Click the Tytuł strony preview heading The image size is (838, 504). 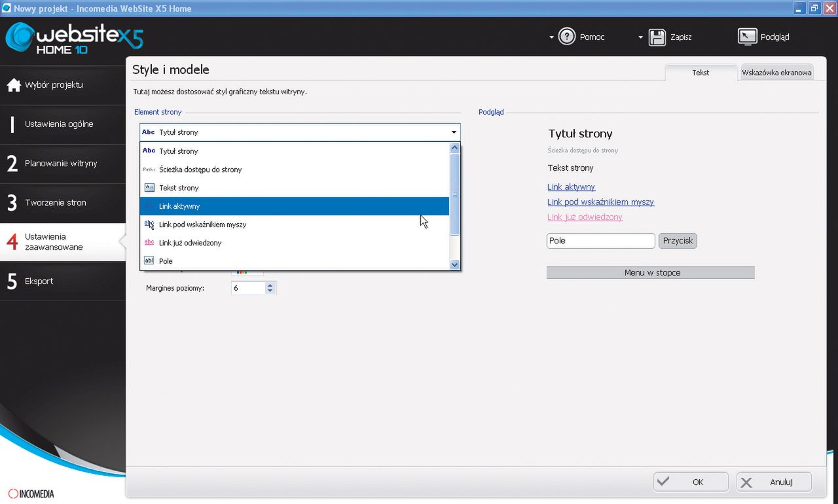580,134
